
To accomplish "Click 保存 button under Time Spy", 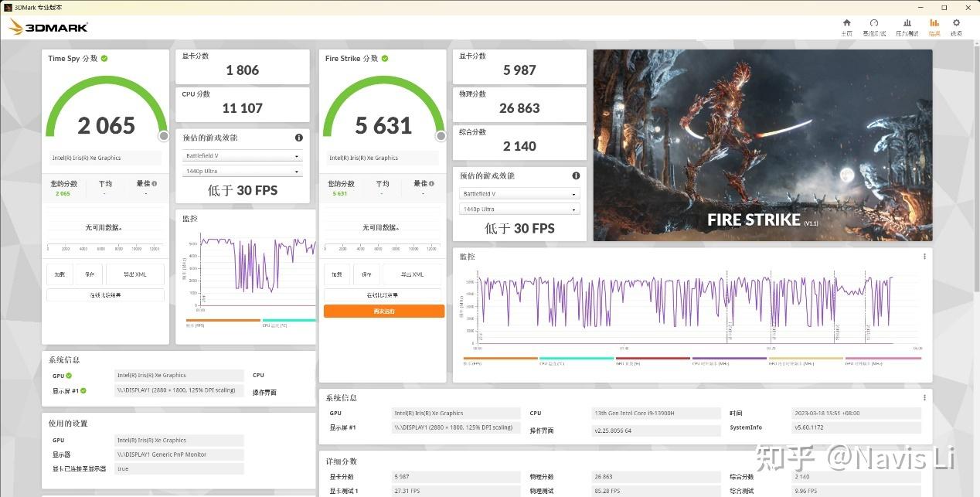I will click(x=89, y=274).
